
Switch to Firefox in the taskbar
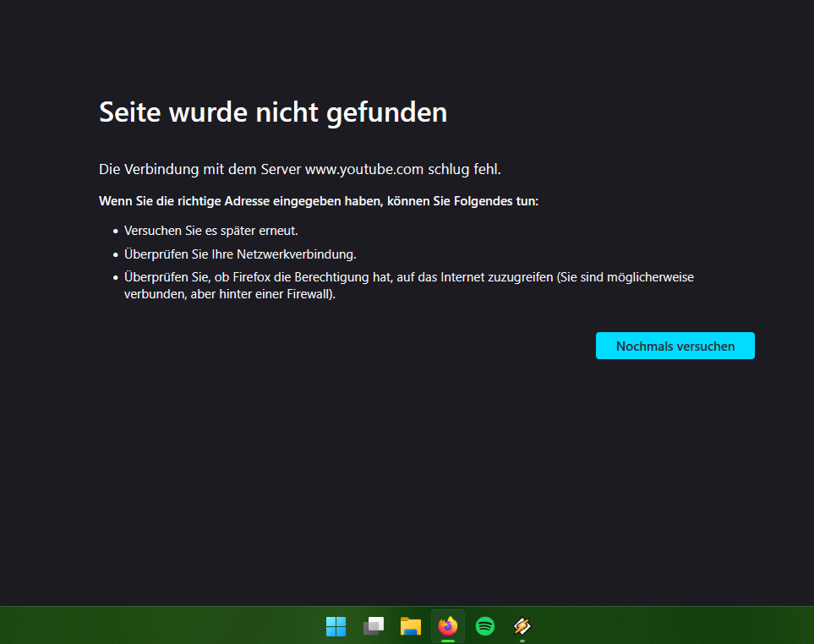pos(448,626)
